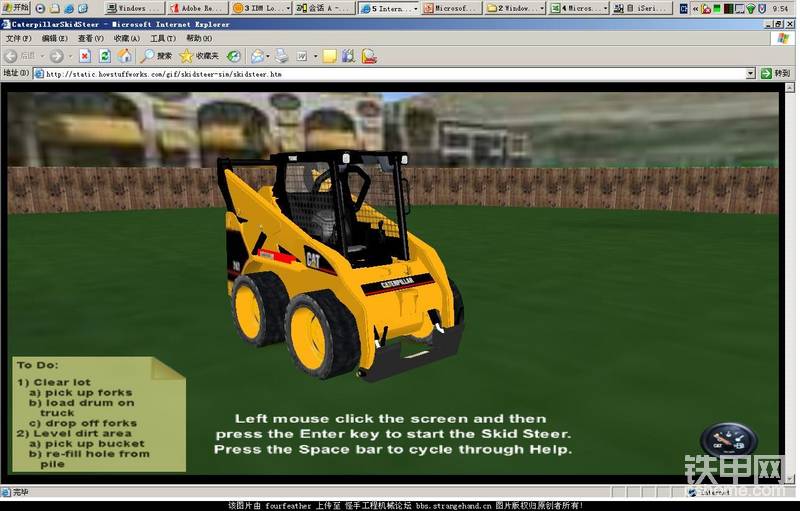Restore down the IE window
Viewport: 800px width, 511px height.
coord(778,24)
